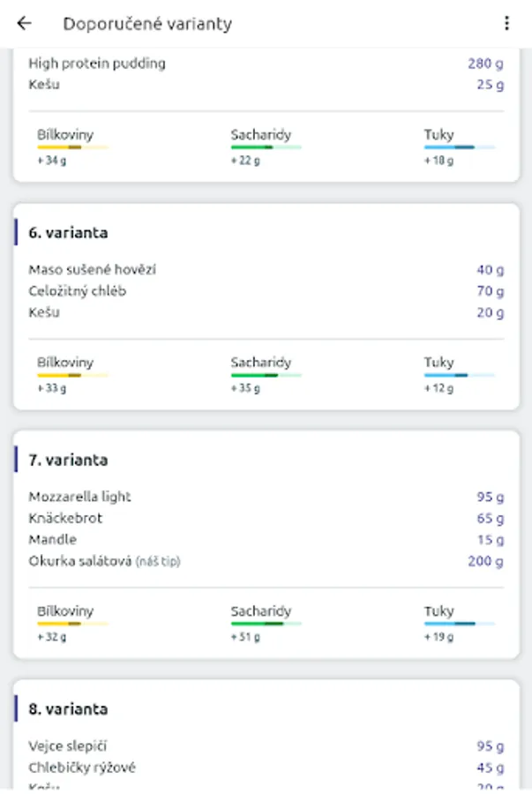Viewport: 532px width, 794px height.
Task: Tap Okurka salátová (náš tip) item
Action: click(x=104, y=560)
